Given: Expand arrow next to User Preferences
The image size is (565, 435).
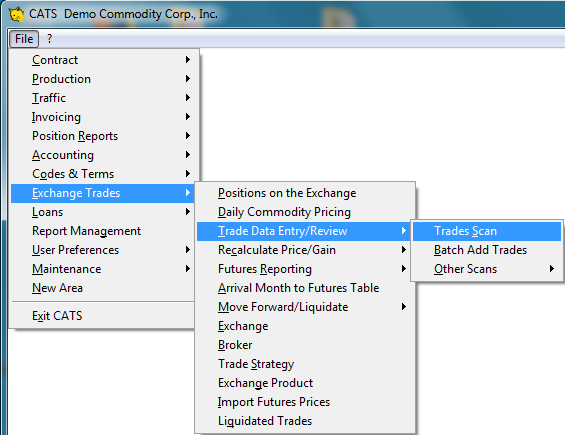Looking at the screenshot, I should click(188, 250).
